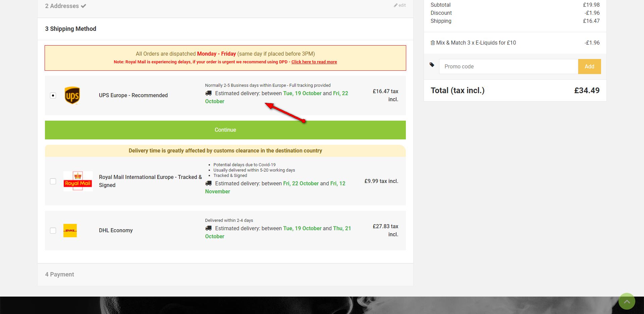Select Royal Mail International shipping option
The height and width of the screenshot is (314, 644).
[53, 181]
